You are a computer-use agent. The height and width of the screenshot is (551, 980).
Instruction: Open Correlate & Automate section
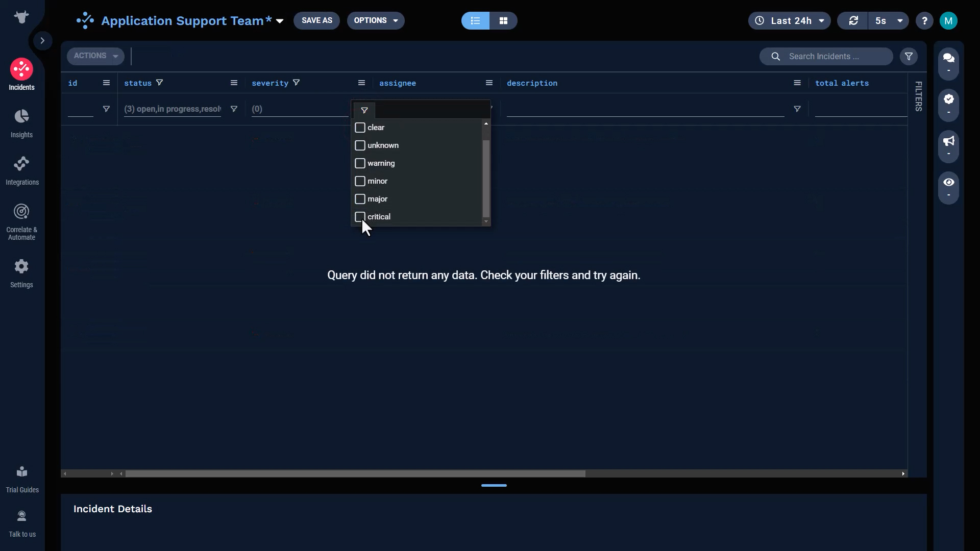tap(21, 222)
